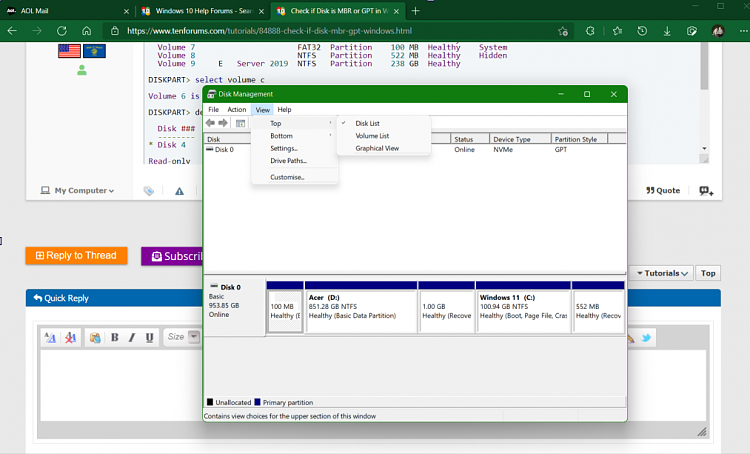The height and width of the screenshot is (454, 750).
Task: Click Disk Management back arrow toolbar icon
Action: pos(210,123)
